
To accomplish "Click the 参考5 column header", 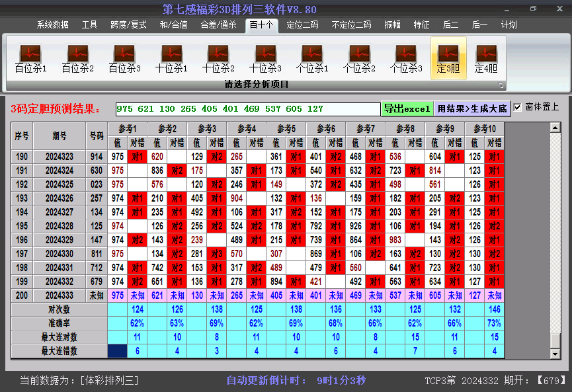I will coord(286,129).
